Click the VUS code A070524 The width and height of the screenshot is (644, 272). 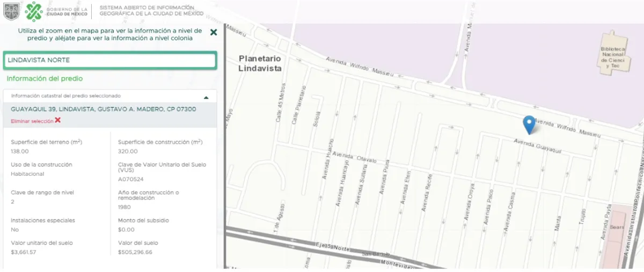(131, 179)
